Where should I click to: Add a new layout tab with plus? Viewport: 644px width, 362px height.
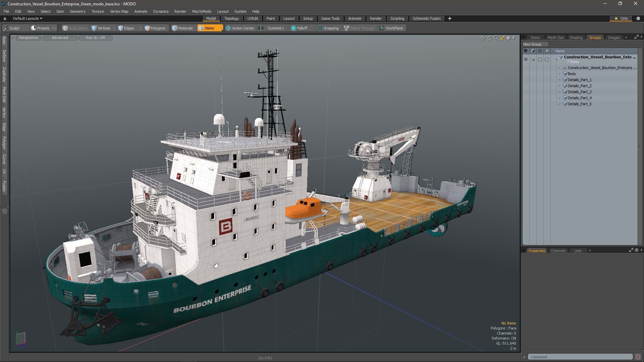pyautogui.click(x=449, y=18)
